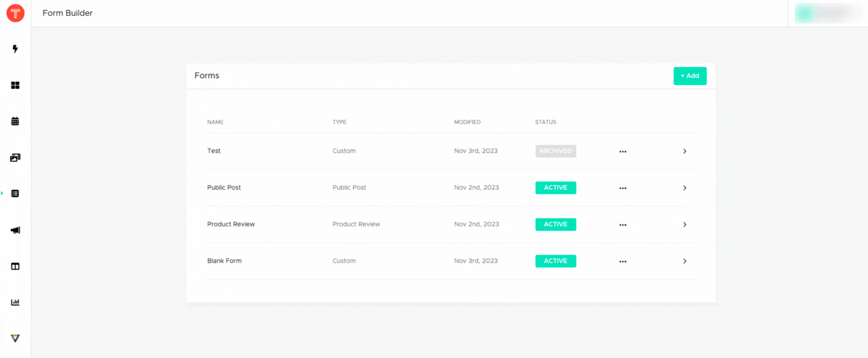Open the columns layout sidebar icon
The image size is (868, 358).
click(x=15, y=266)
